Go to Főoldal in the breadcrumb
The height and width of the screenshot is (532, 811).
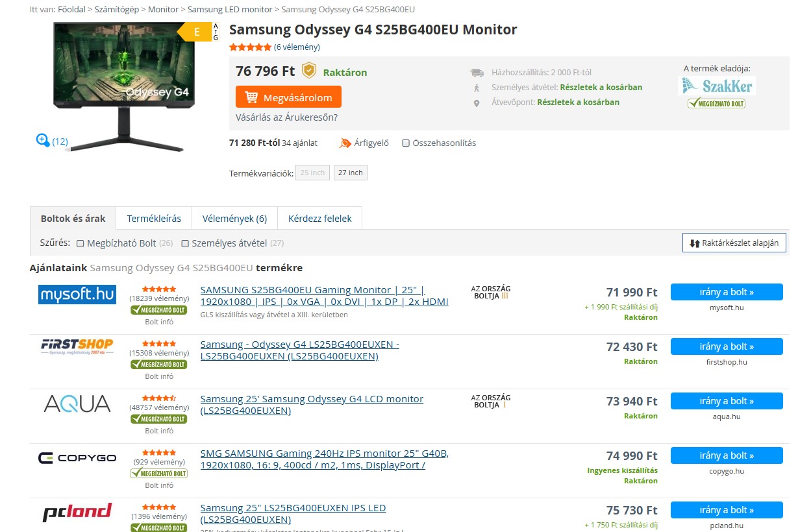tap(73, 10)
